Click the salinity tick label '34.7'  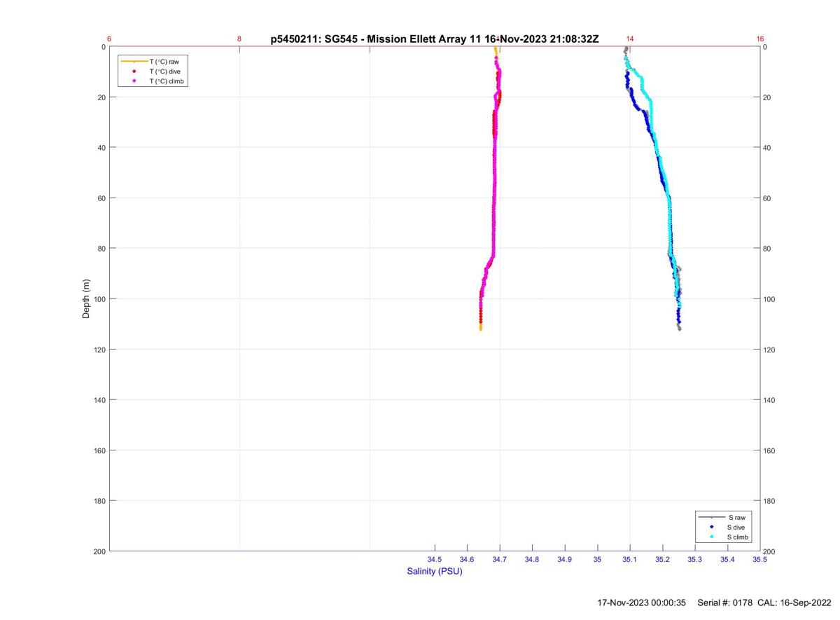point(500,560)
